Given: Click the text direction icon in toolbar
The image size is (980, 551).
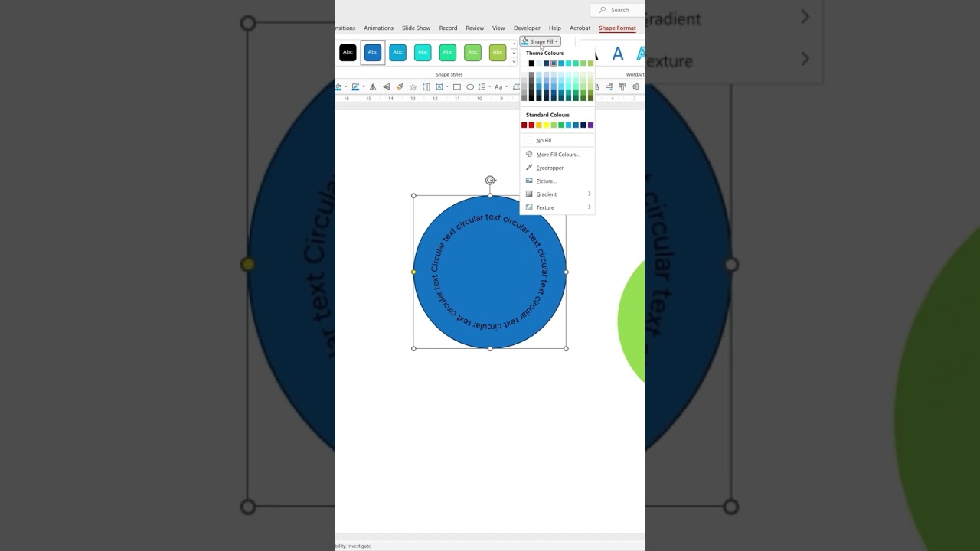Looking at the screenshot, I should pos(426,86).
